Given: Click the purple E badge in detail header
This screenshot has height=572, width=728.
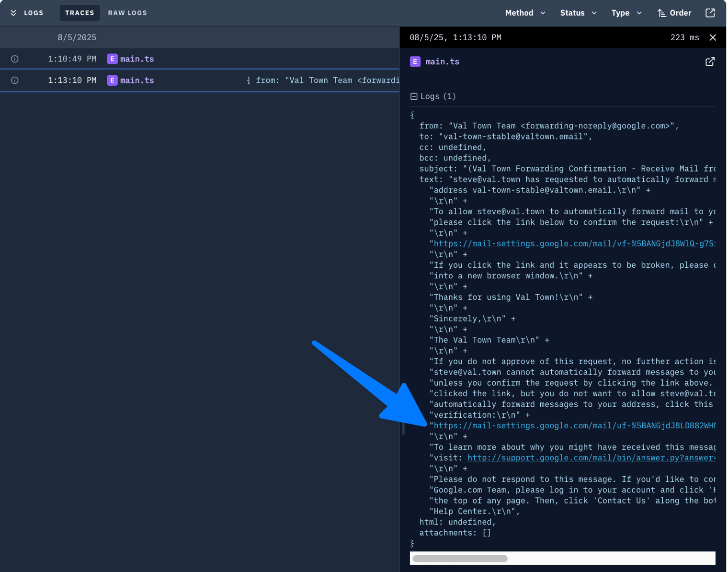Looking at the screenshot, I should coord(415,62).
